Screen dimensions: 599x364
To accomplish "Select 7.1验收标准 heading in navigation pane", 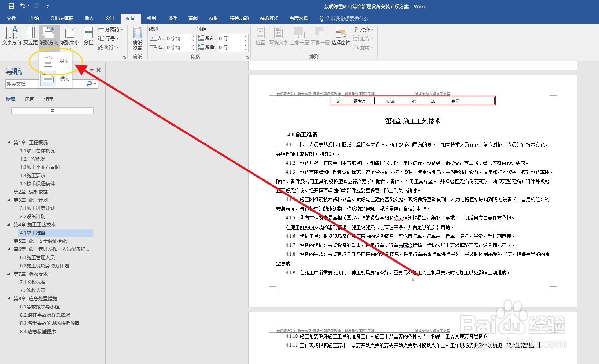I will (x=33, y=282).
